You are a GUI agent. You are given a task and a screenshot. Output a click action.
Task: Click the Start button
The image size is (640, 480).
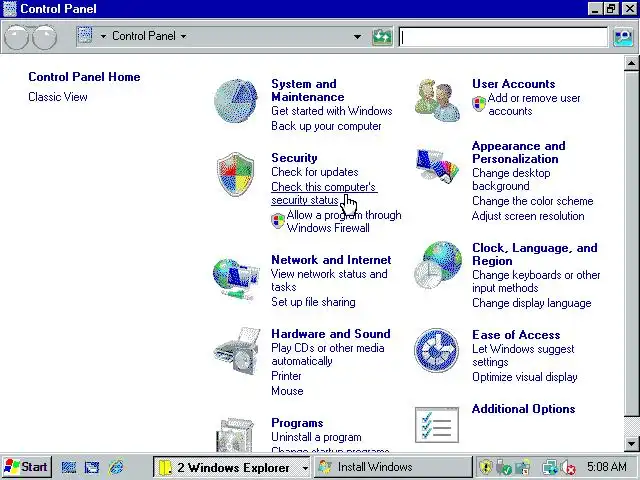pyautogui.click(x=27, y=467)
